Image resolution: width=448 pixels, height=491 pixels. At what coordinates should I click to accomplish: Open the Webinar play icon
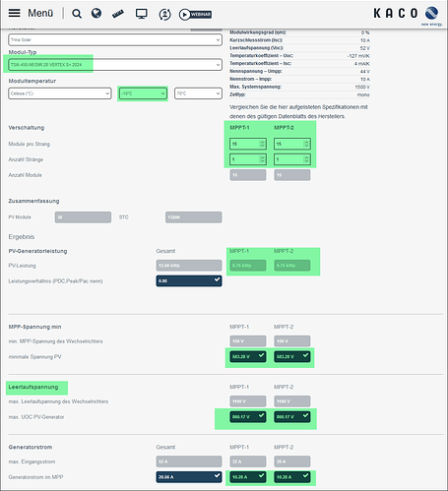click(195, 15)
